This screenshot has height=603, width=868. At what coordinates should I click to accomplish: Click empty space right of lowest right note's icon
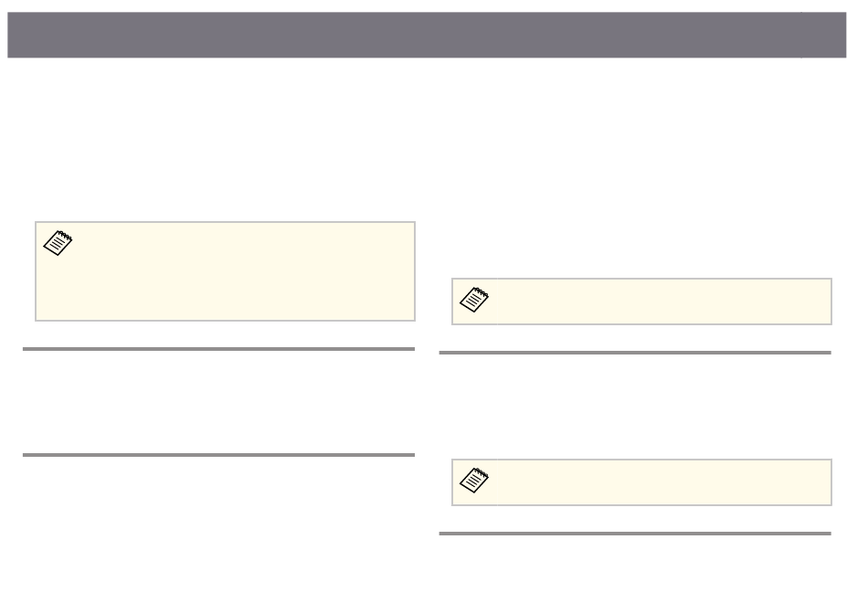click(662, 482)
